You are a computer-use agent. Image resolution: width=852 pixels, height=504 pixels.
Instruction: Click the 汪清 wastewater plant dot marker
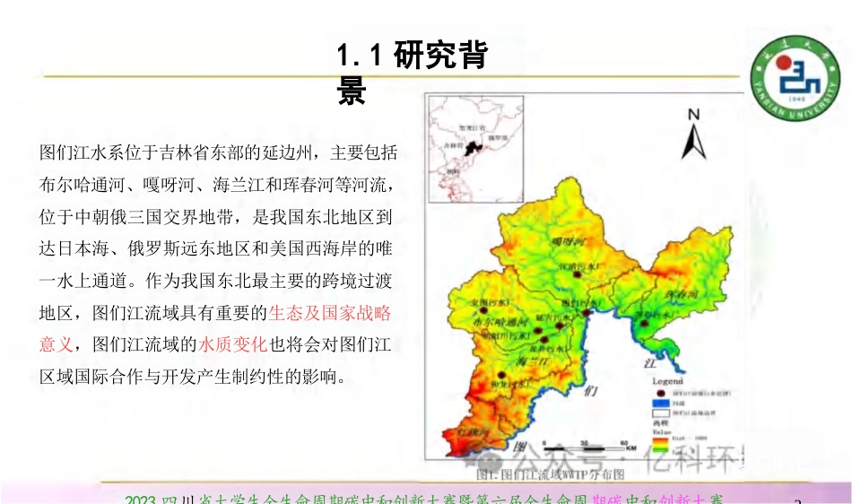[x=578, y=274]
